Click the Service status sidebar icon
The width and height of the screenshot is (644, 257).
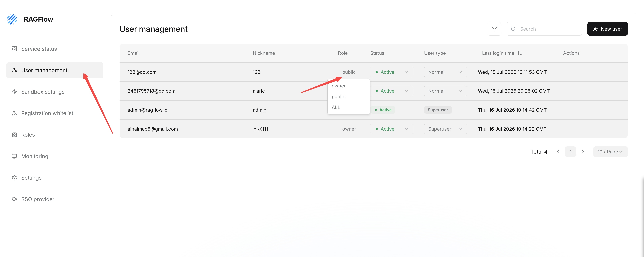coord(14,49)
